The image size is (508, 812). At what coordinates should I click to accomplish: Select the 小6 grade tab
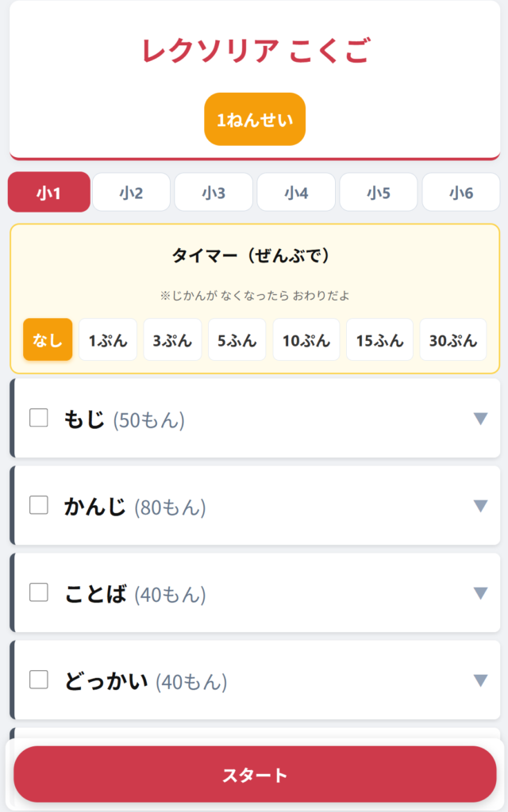(461, 193)
